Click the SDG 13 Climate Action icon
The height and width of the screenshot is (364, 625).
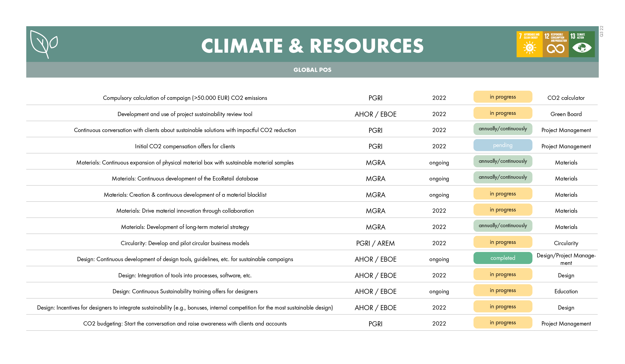coord(581,44)
